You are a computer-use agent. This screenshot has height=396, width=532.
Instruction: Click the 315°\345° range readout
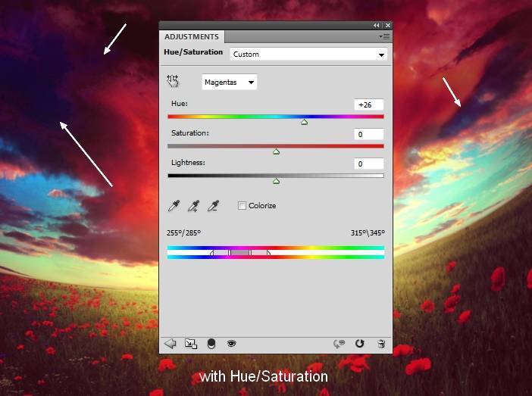[x=368, y=233]
